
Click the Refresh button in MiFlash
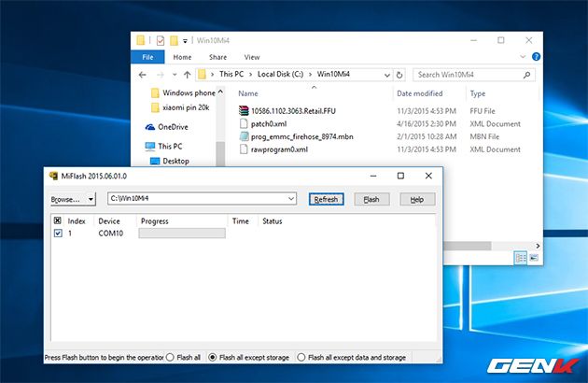(x=326, y=199)
